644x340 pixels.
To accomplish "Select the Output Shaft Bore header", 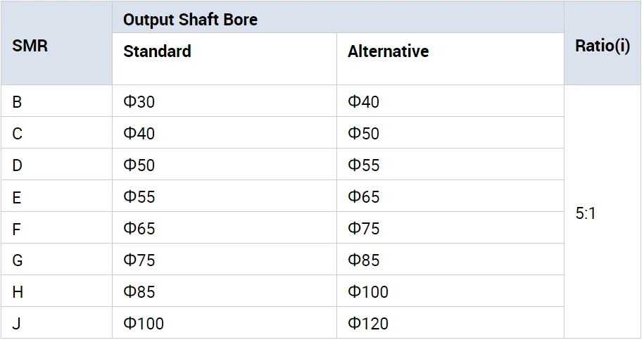I will point(338,17).
